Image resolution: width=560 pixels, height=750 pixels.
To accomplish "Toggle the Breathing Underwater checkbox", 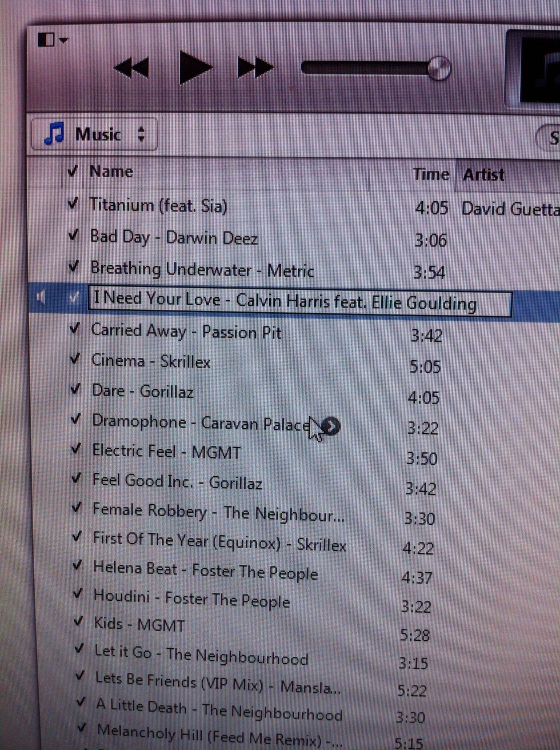I will click(x=74, y=266).
